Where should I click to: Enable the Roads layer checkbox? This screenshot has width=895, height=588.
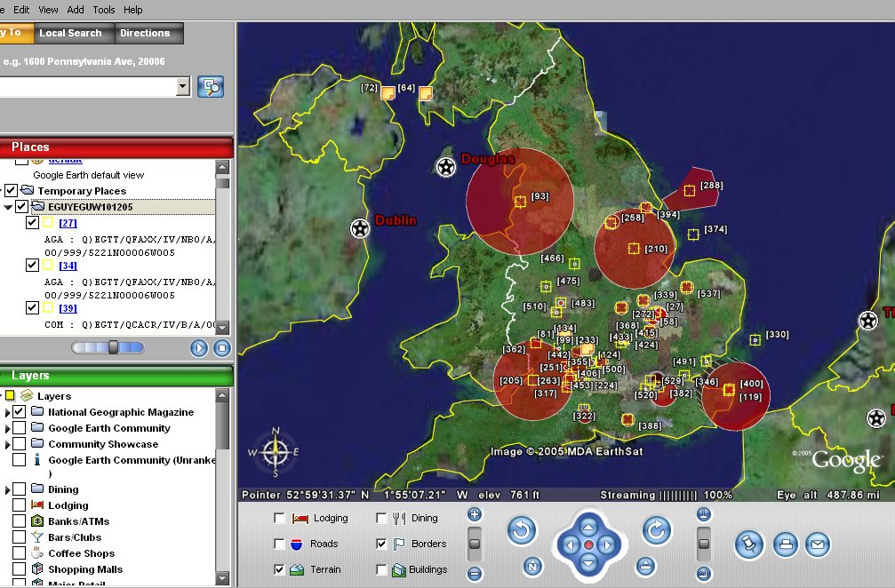(x=281, y=544)
